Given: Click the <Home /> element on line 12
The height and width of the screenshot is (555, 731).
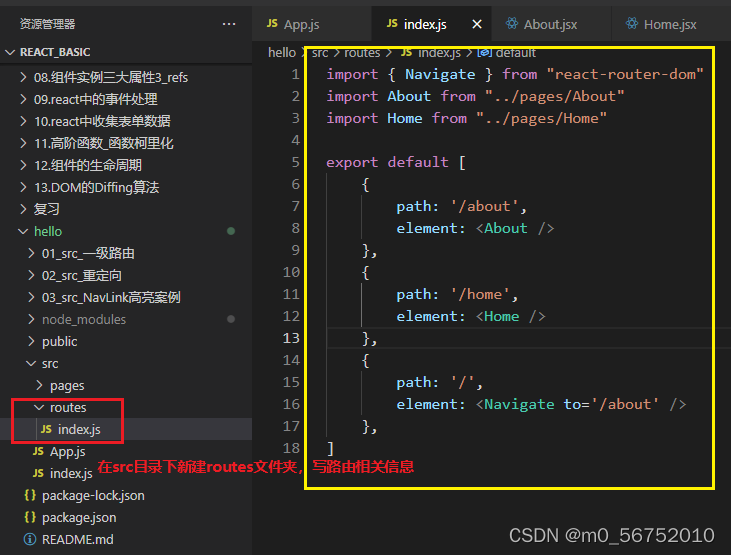Looking at the screenshot, I should [x=510, y=316].
